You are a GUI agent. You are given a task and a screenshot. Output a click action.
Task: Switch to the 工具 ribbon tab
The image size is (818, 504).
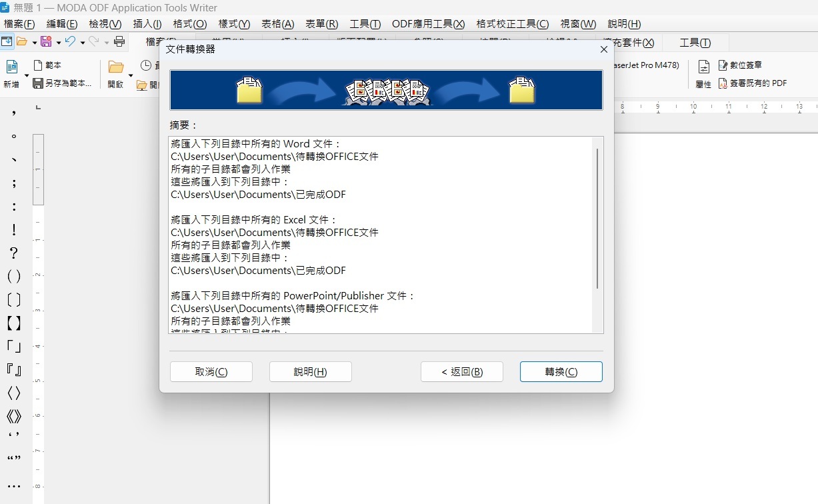(x=695, y=43)
